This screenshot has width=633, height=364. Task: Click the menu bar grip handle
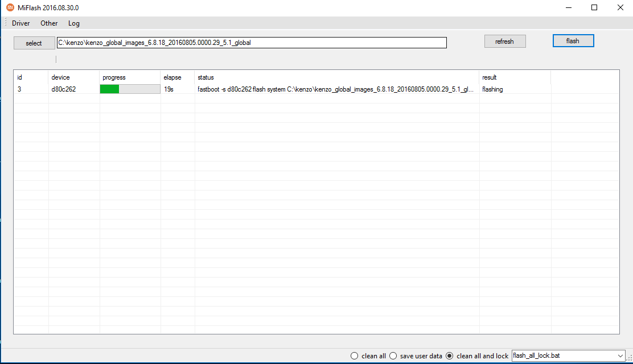pos(6,23)
